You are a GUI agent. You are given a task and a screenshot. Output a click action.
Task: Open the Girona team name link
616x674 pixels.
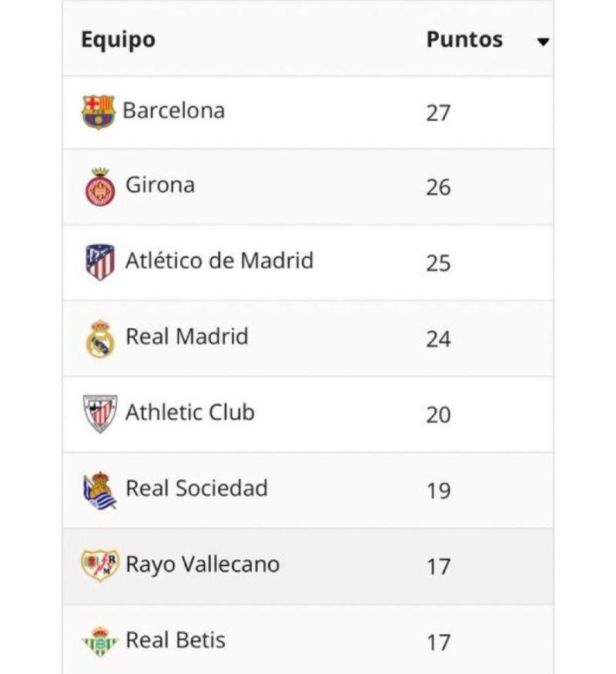coord(160,185)
